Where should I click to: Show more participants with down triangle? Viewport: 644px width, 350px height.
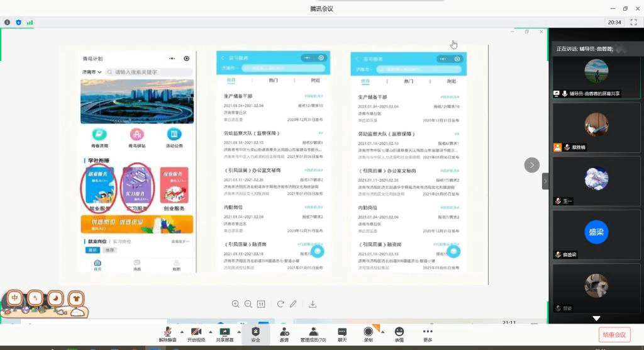coord(596,319)
